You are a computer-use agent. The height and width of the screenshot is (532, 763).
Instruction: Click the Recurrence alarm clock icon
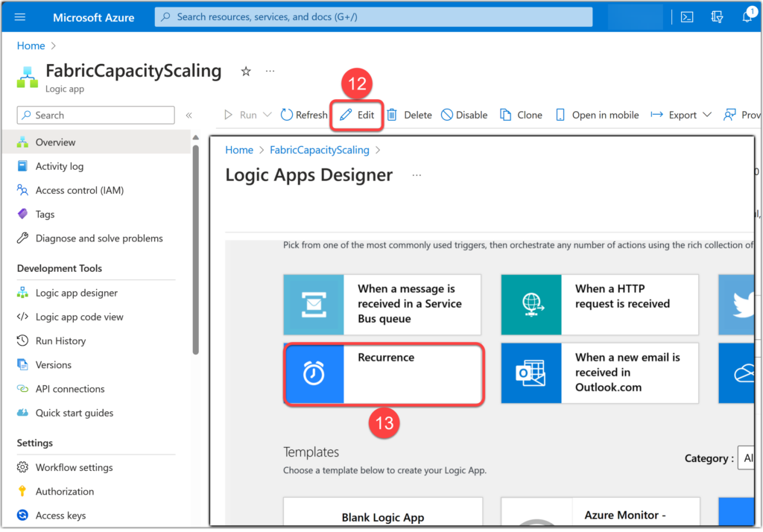pyautogui.click(x=314, y=373)
